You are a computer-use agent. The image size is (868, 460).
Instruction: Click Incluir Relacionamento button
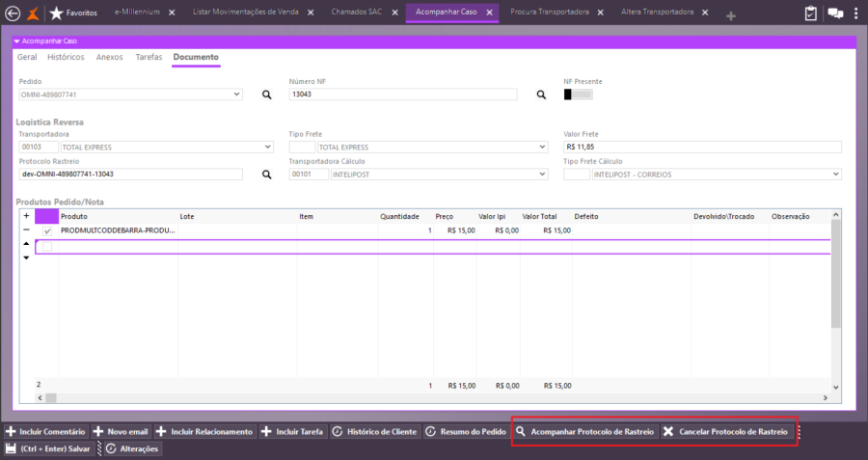tap(205, 432)
